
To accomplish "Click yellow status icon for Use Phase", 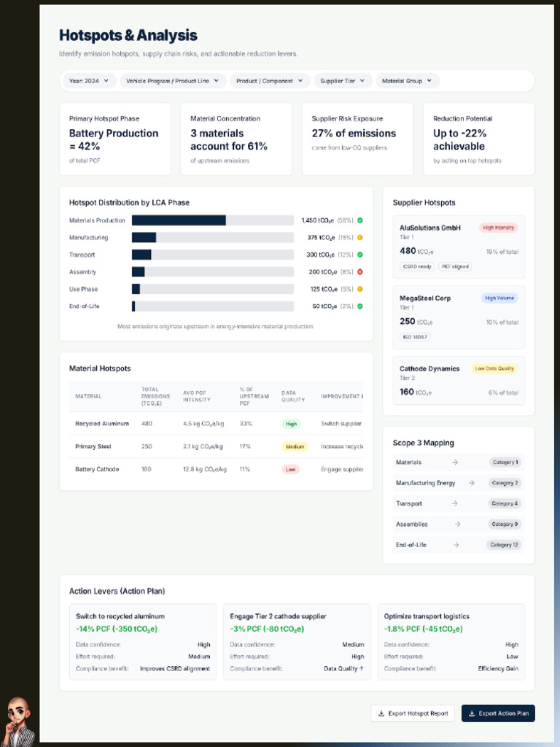I will click(x=360, y=289).
